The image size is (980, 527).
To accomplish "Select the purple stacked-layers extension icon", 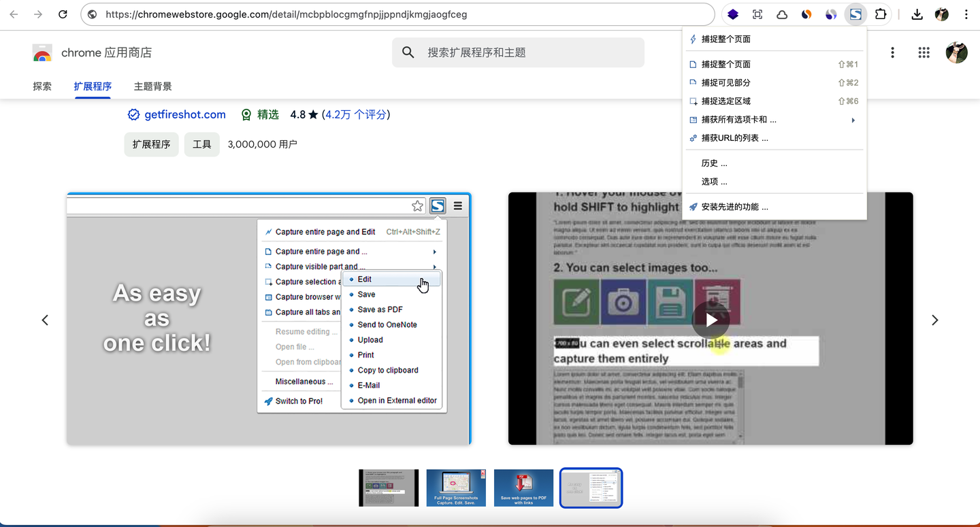I will coord(732,14).
